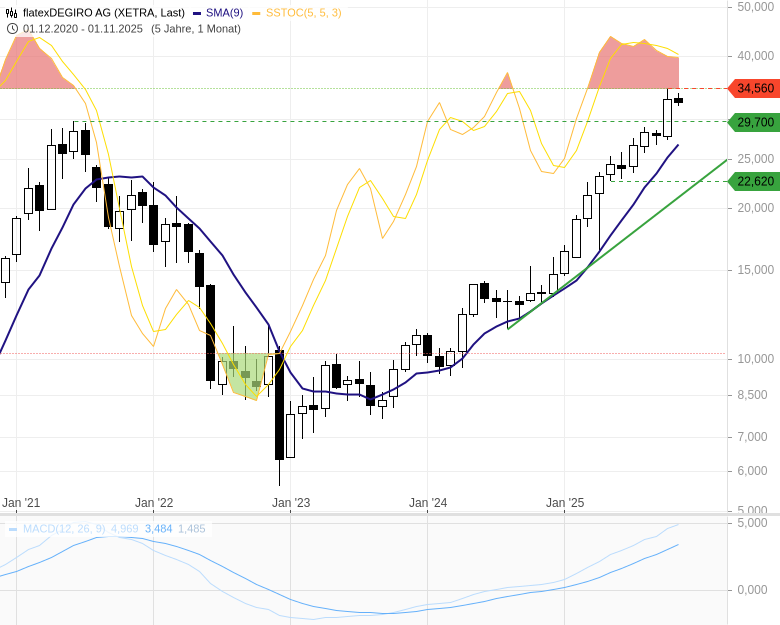Toggle the SMA(9) indicator label
The width and height of the screenshot is (780, 625).
tap(224, 13)
